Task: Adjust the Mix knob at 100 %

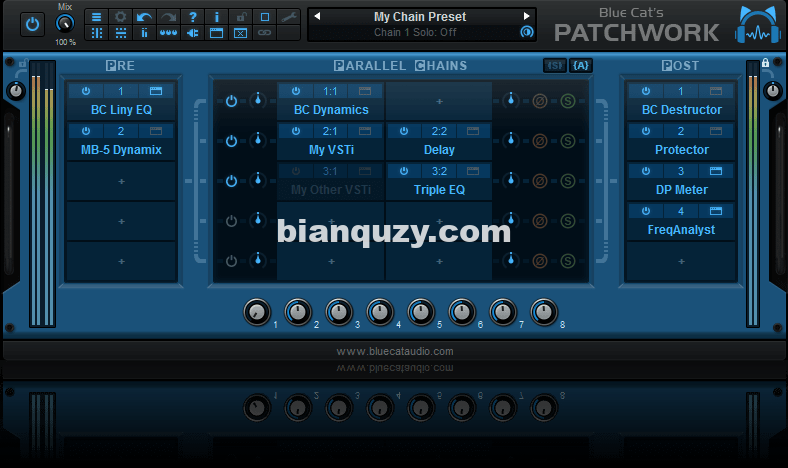Action: coord(65,23)
